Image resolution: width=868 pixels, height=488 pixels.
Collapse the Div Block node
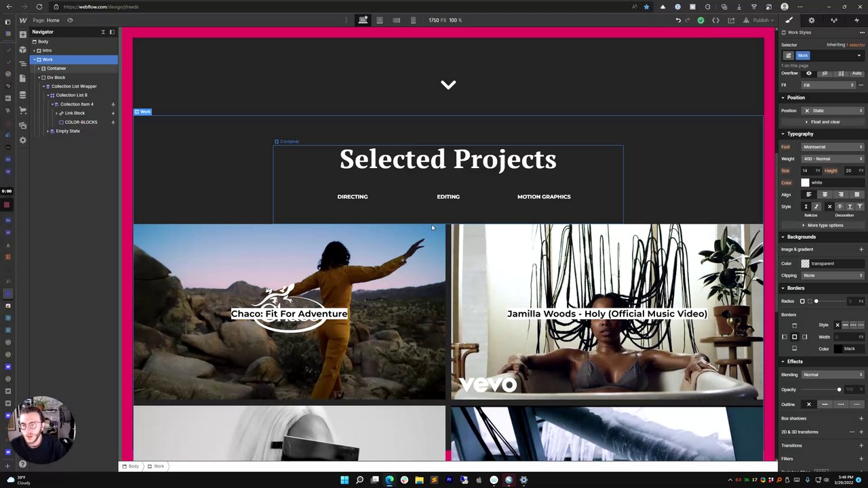(39, 77)
